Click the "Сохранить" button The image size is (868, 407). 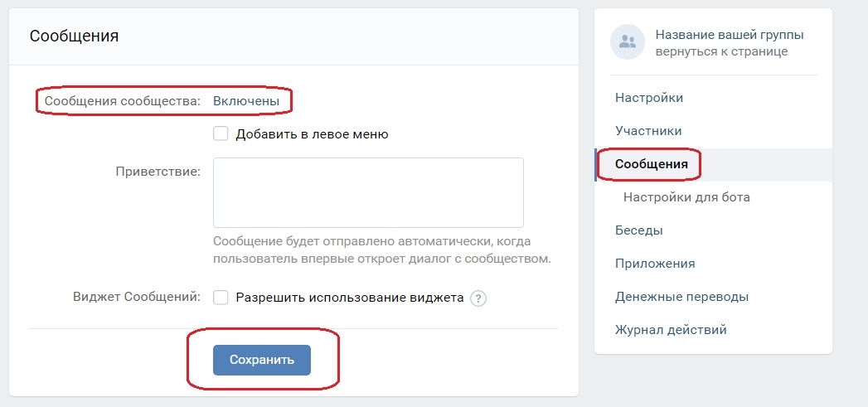tap(262, 360)
